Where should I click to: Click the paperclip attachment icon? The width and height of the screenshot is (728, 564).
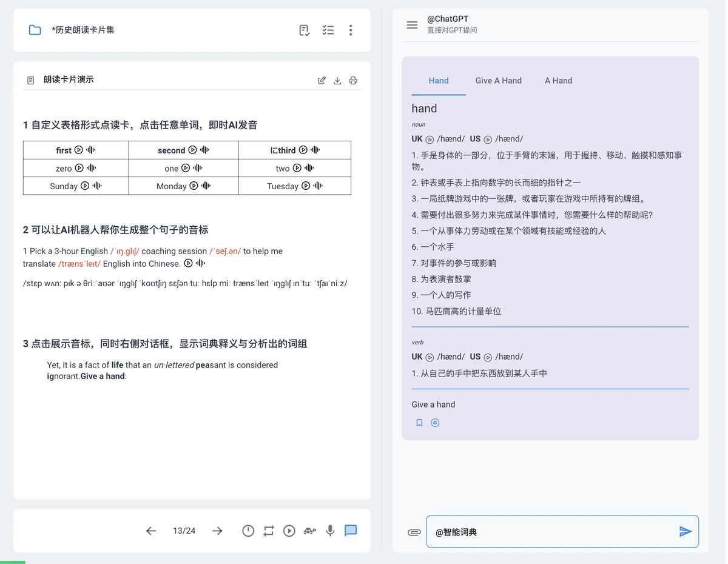point(414,532)
